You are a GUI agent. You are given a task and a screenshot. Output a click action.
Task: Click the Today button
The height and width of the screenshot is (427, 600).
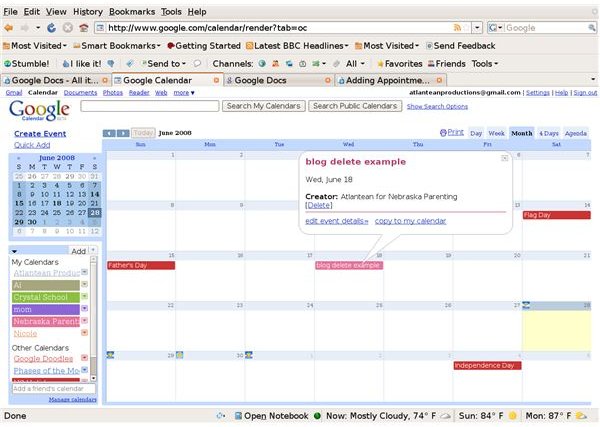click(x=143, y=133)
